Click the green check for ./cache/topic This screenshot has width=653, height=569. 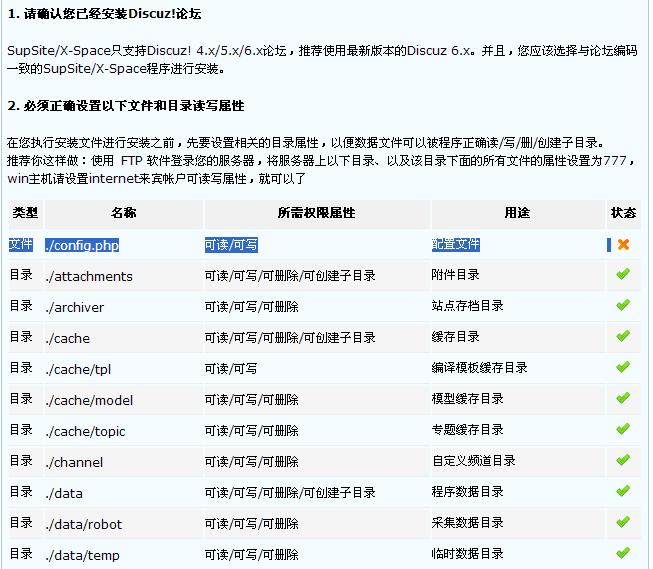coord(623,429)
